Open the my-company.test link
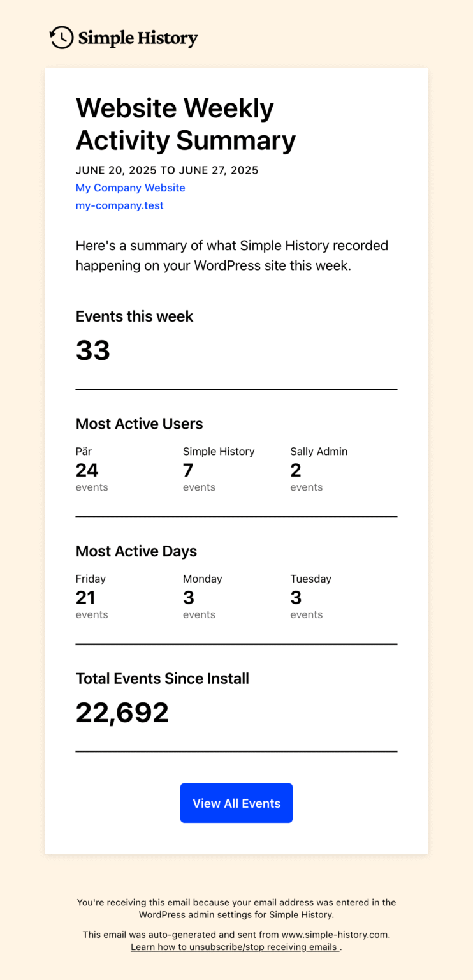Image resolution: width=473 pixels, height=980 pixels. point(119,205)
